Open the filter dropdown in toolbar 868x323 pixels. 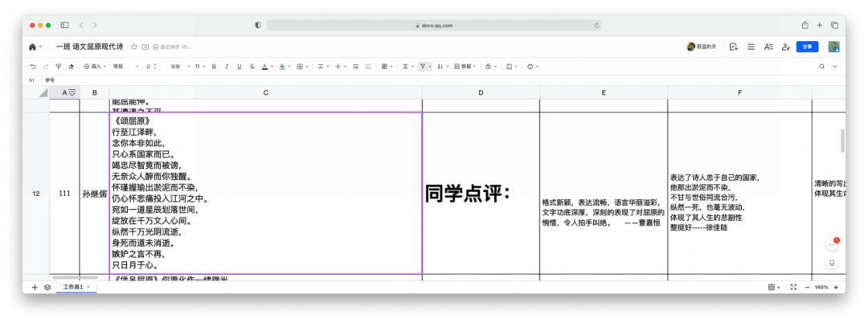click(x=425, y=66)
